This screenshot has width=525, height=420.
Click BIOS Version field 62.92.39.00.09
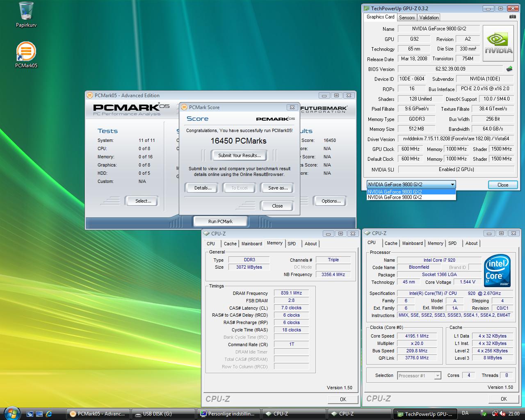(450, 69)
